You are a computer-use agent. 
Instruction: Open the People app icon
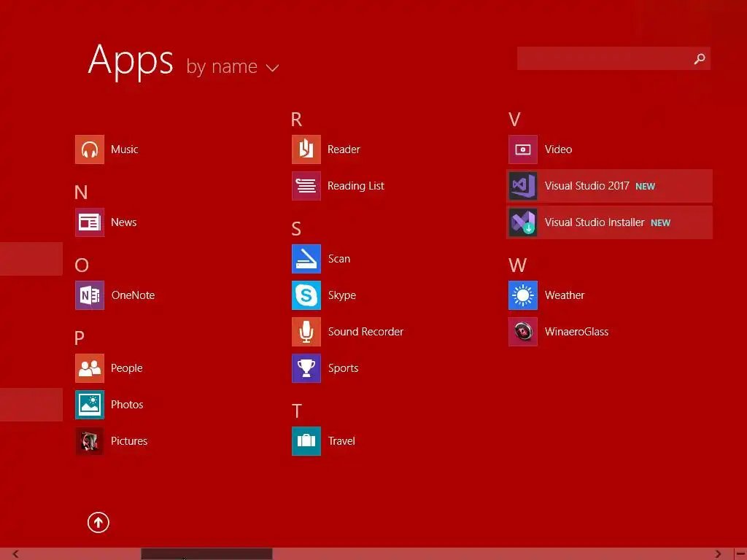click(x=90, y=368)
